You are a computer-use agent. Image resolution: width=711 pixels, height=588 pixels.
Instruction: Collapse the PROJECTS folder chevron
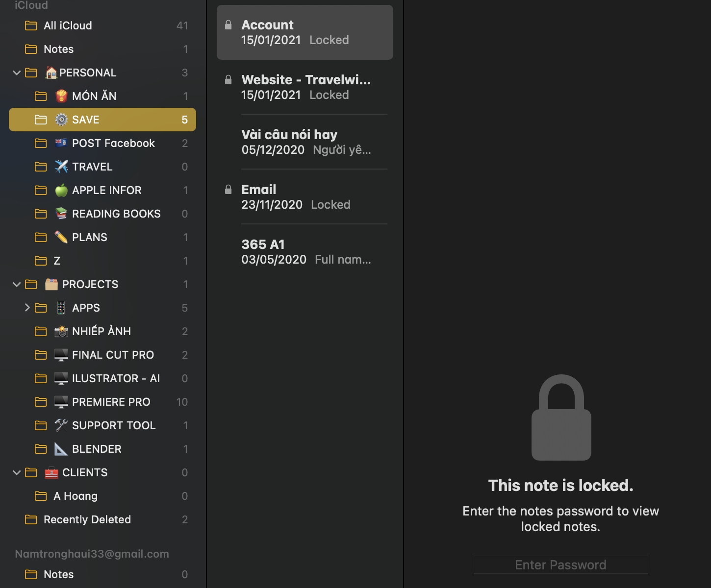[17, 285]
